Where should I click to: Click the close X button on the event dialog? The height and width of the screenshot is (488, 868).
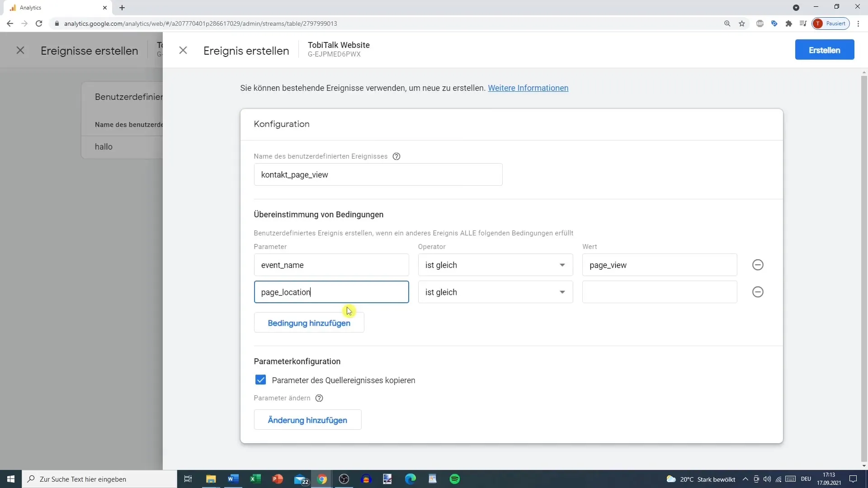pos(184,50)
